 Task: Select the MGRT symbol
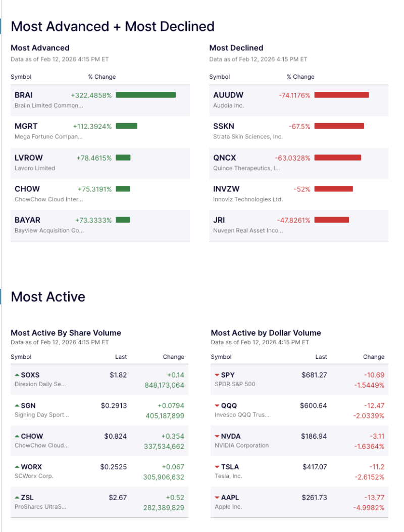pyautogui.click(x=26, y=126)
